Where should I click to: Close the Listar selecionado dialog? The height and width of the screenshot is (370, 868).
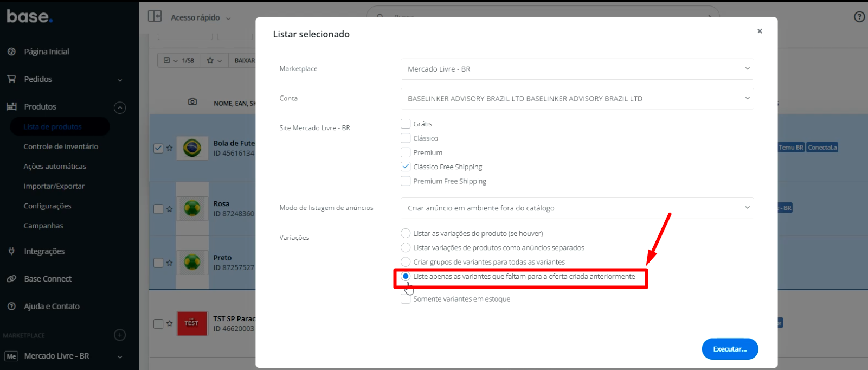click(760, 31)
